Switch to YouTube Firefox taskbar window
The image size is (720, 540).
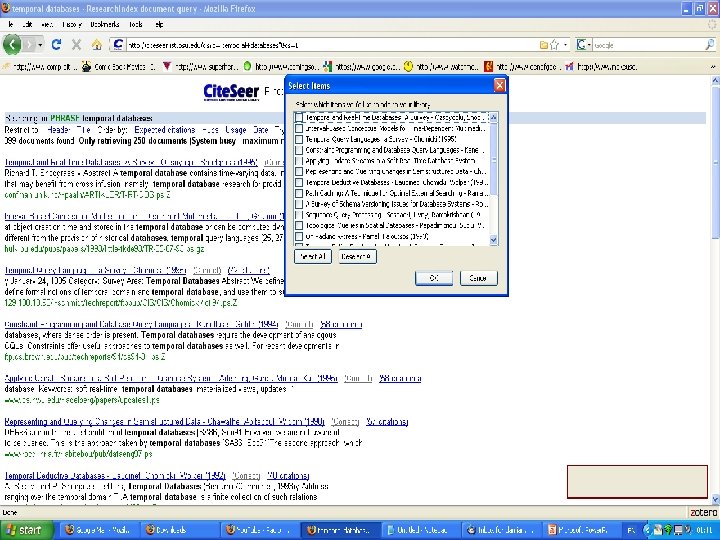pyautogui.click(x=260, y=530)
